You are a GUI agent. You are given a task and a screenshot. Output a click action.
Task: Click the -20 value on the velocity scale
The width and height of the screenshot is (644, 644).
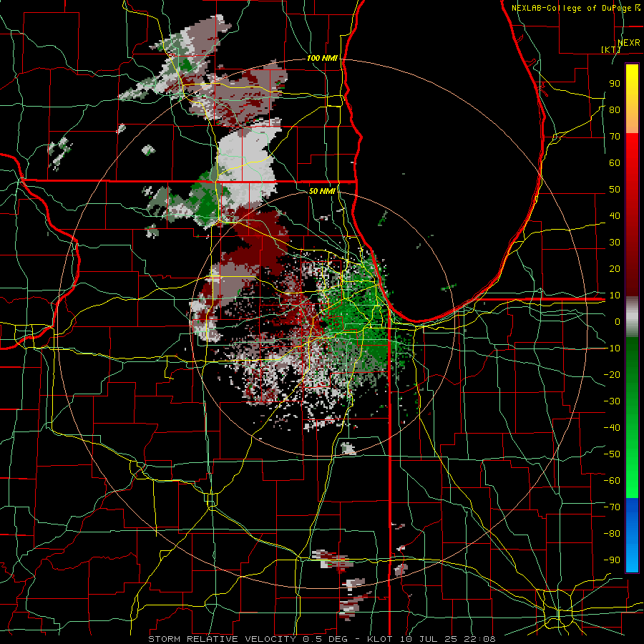612,374
